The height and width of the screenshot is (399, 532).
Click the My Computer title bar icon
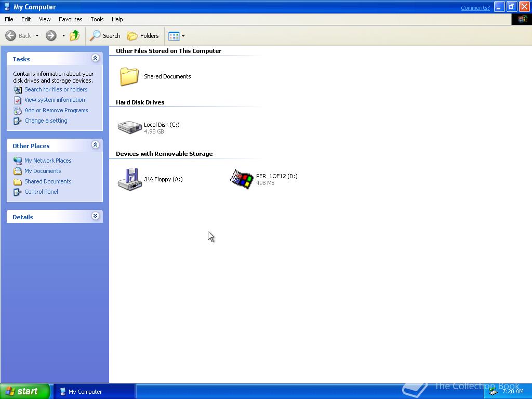click(7, 7)
